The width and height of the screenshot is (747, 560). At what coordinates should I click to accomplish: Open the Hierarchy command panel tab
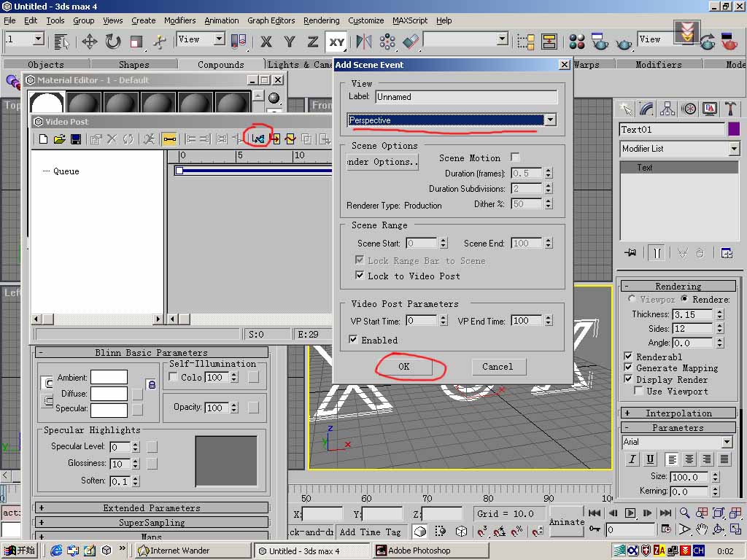pyautogui.click(x=667, y=109)
